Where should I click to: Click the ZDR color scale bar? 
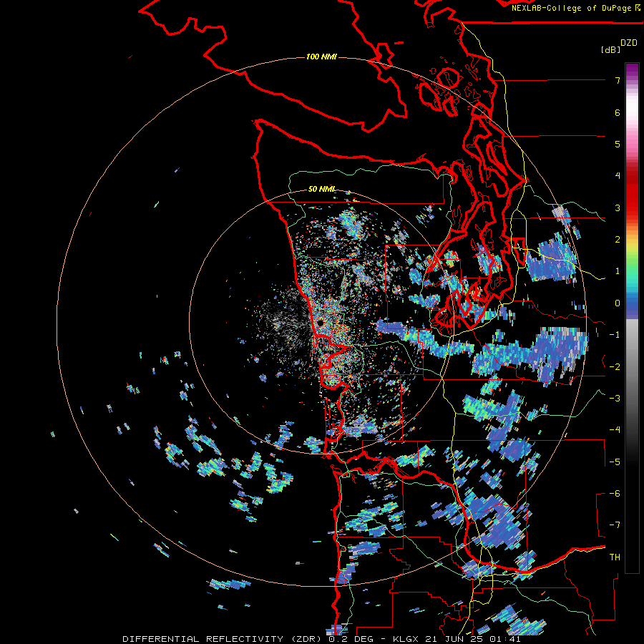632,318
